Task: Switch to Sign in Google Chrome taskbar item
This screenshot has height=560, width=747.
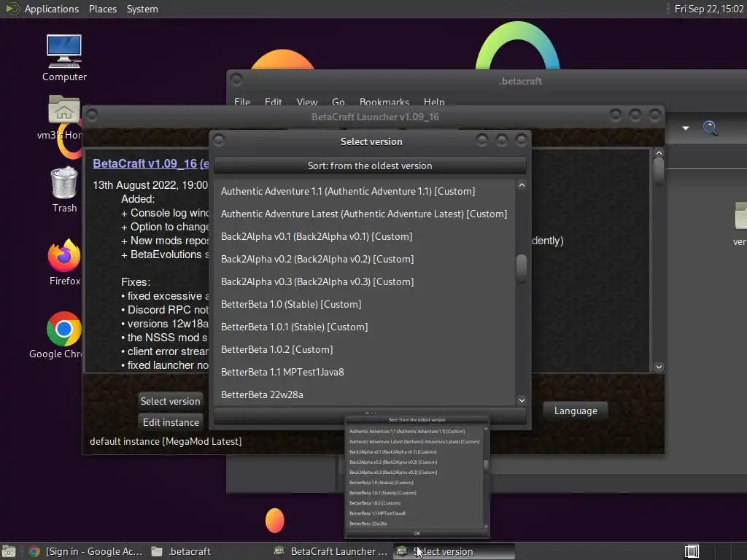Action: pos(86,551)
